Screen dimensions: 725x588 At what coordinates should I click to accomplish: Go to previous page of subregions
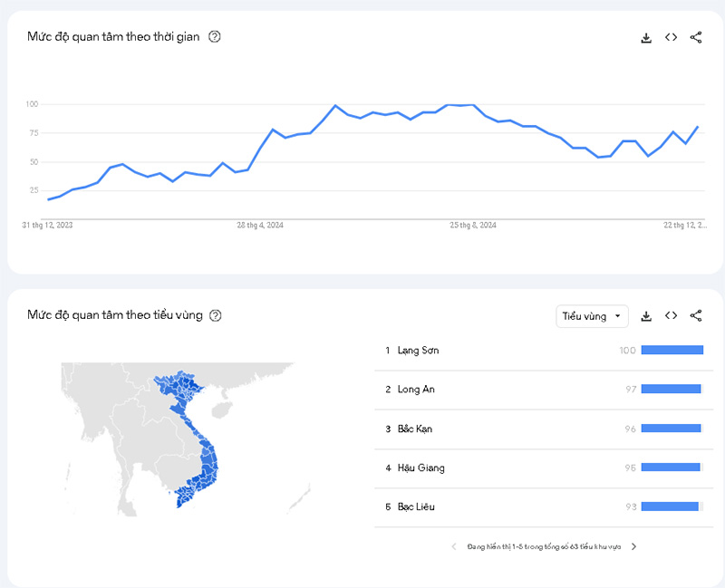click(x=454, y=546)
